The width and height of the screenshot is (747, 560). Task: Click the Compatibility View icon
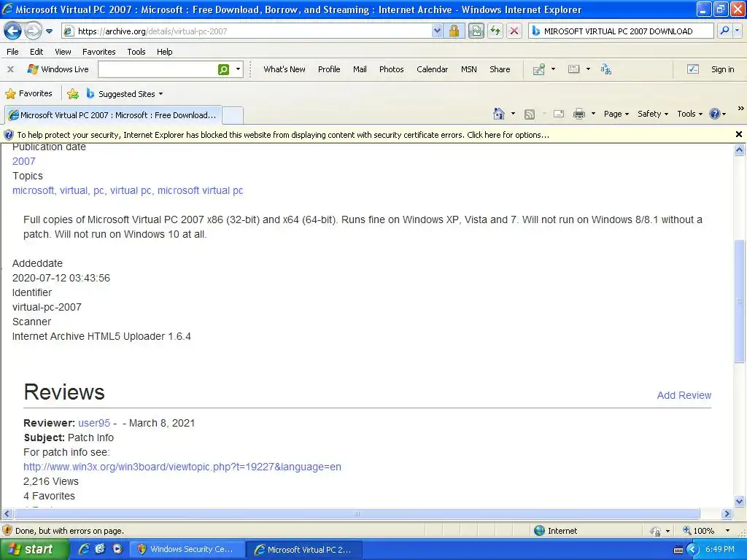476,31
